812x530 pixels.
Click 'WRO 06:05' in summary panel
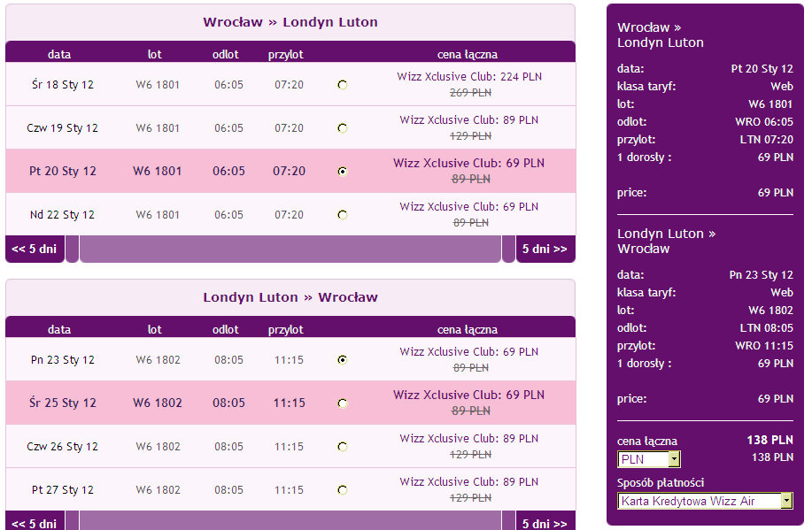pos(764,122)
